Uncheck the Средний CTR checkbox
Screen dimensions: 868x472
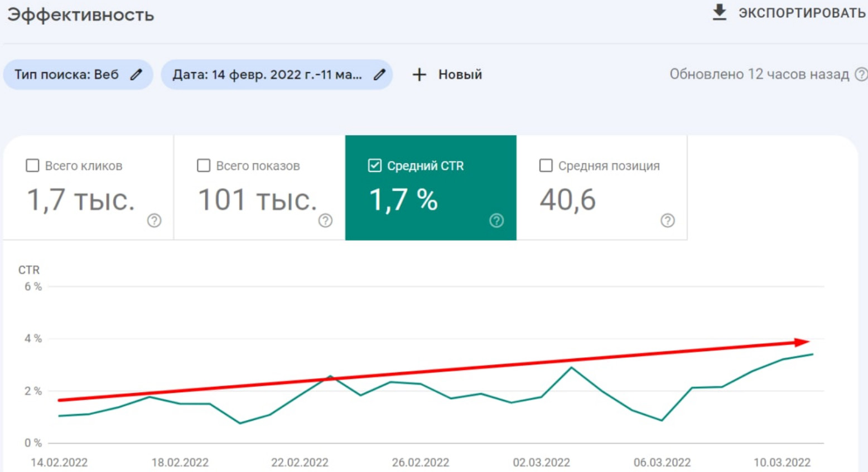coord(375,166)
